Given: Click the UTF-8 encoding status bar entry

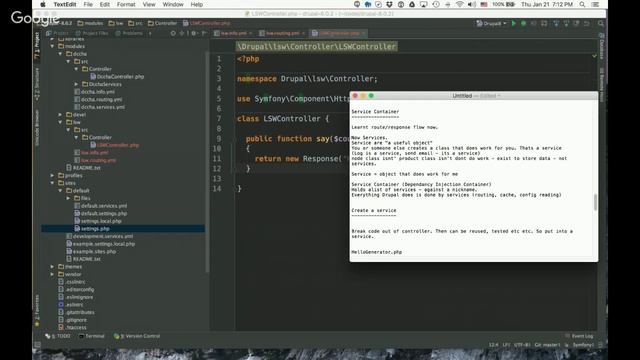Looking at the screenshot, I should point(522,345).
